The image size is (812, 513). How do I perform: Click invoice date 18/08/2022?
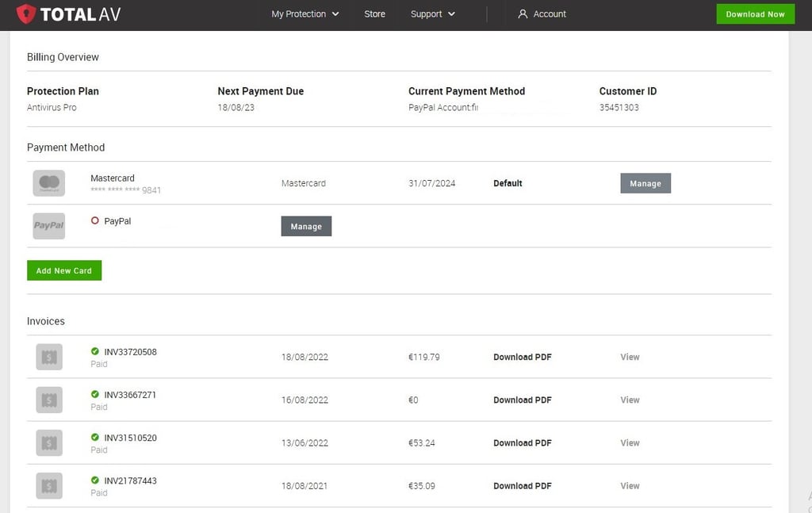304,357
